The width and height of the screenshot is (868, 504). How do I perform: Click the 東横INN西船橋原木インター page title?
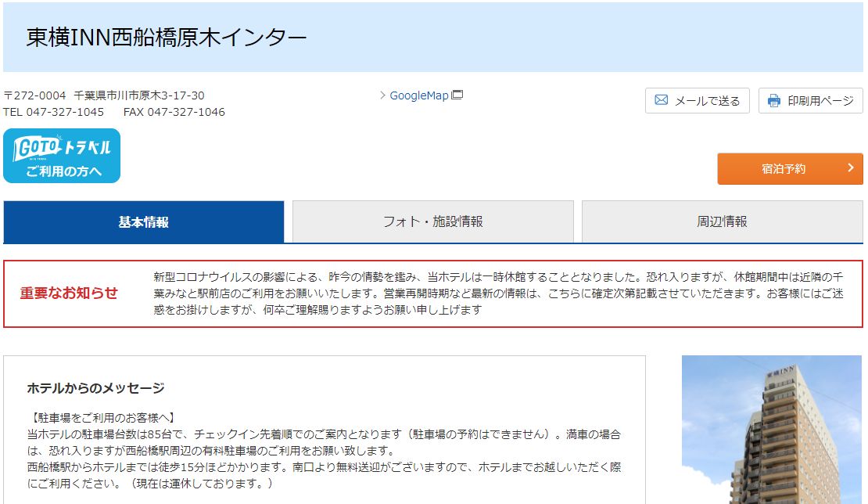coord(166,38)
